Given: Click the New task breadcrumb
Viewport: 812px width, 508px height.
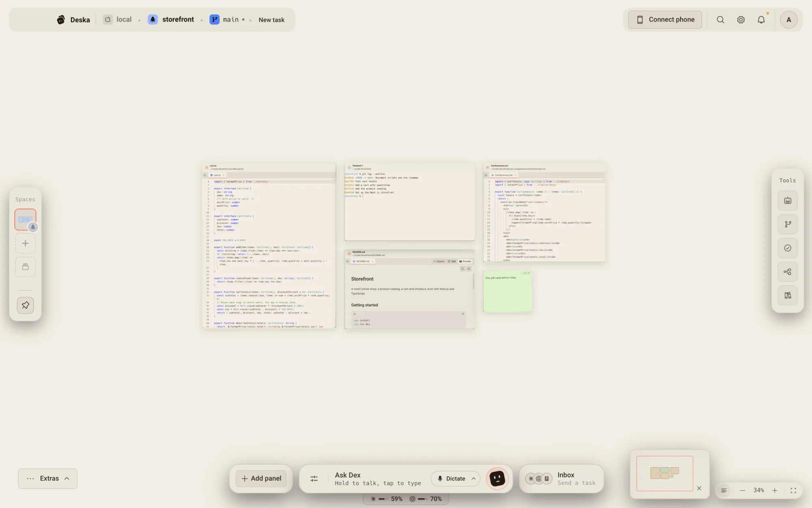Looking at the screenshot, I should coord(271,20).
